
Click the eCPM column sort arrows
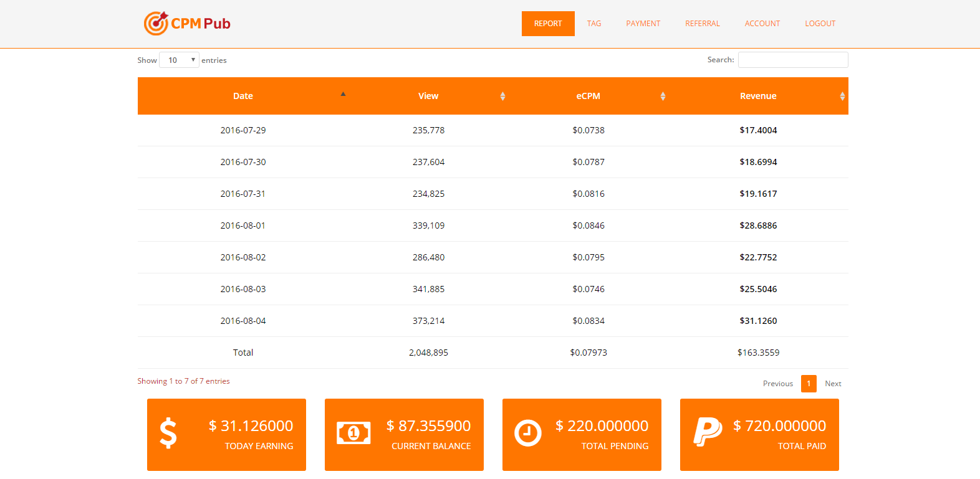663,96
